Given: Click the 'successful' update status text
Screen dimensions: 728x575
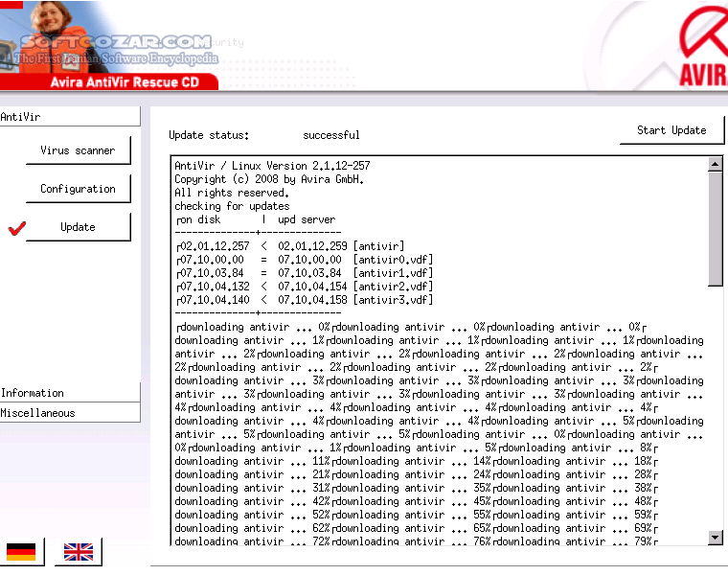Looking at the screenshot, I should coord(331,135).
